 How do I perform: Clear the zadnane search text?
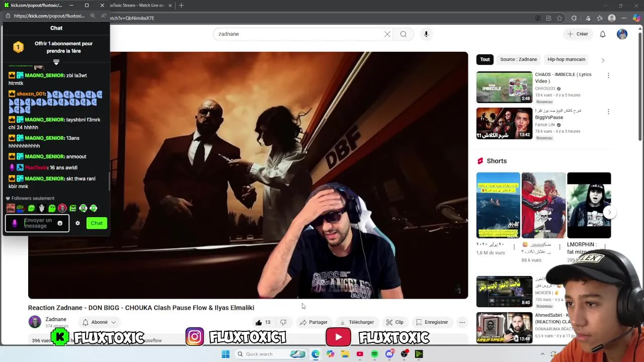pos(387,34)
